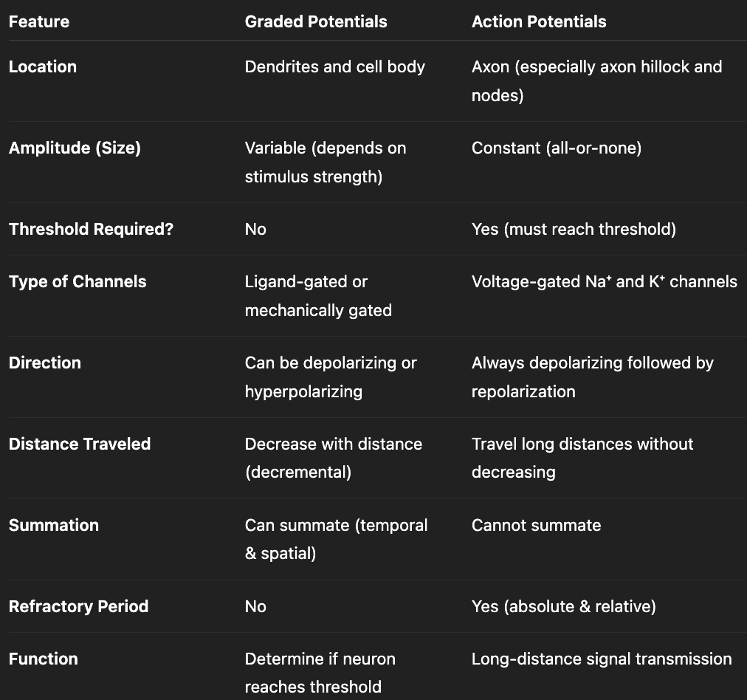Select the Distance Traveled row label
This screenshot has width=747, height=700.
pyautogui.click(x=80, y=444)
